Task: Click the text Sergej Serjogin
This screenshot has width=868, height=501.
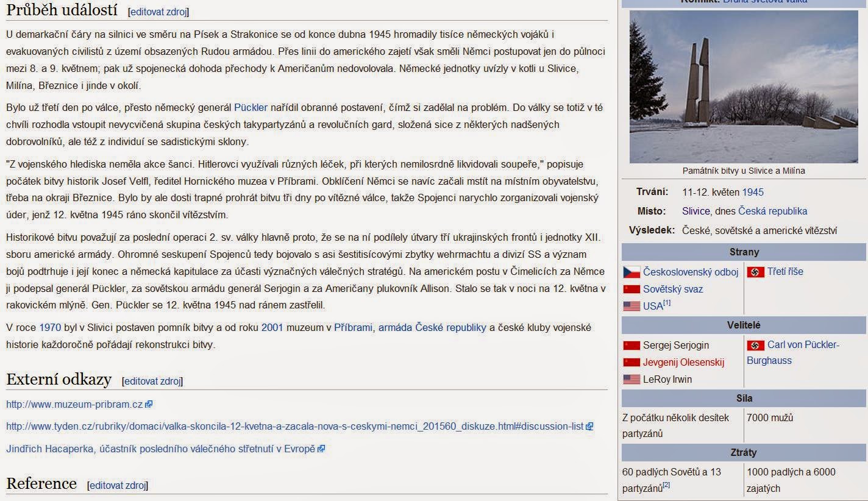Action: click(676, 346)
